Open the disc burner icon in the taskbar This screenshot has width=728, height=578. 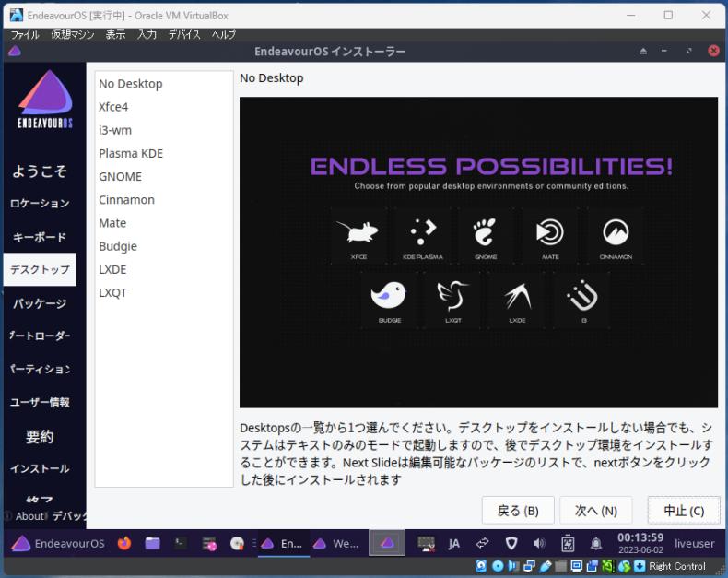pyautogui.click(x=237, y=543)
